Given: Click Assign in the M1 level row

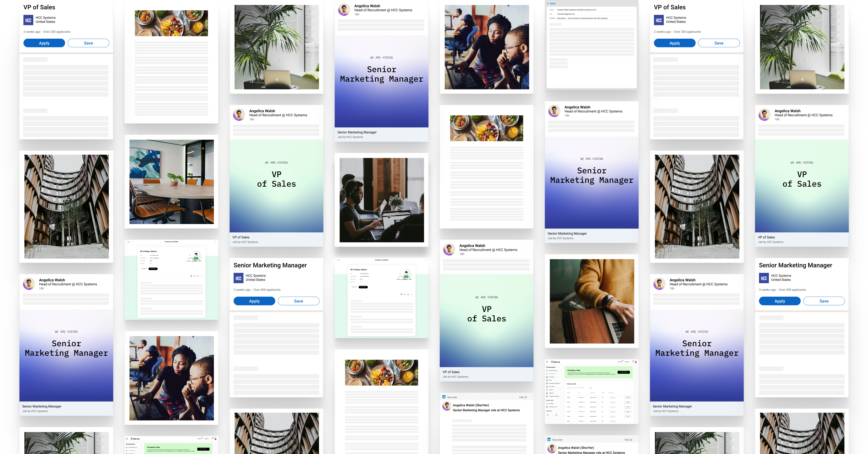Looking at the screenshot, I should tap(628, 417).
